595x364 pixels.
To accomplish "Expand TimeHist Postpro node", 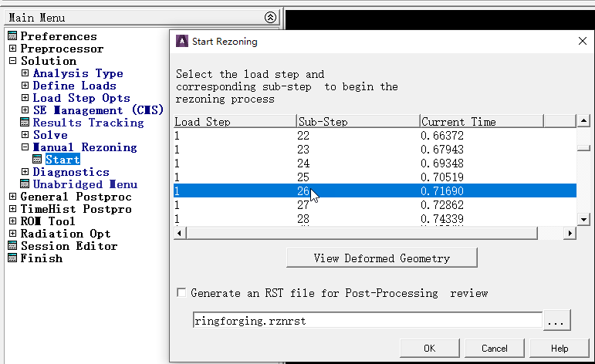I will tap(12, 209).
